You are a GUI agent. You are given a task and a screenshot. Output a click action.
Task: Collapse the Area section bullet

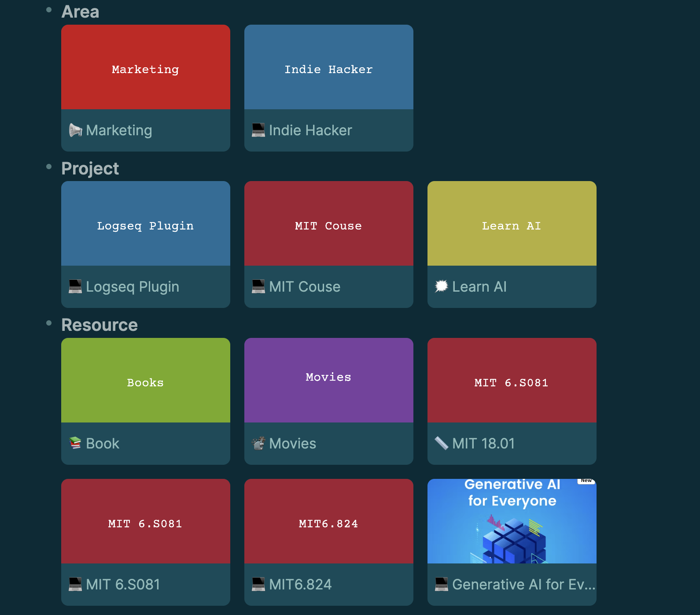(x=49, y=10)
